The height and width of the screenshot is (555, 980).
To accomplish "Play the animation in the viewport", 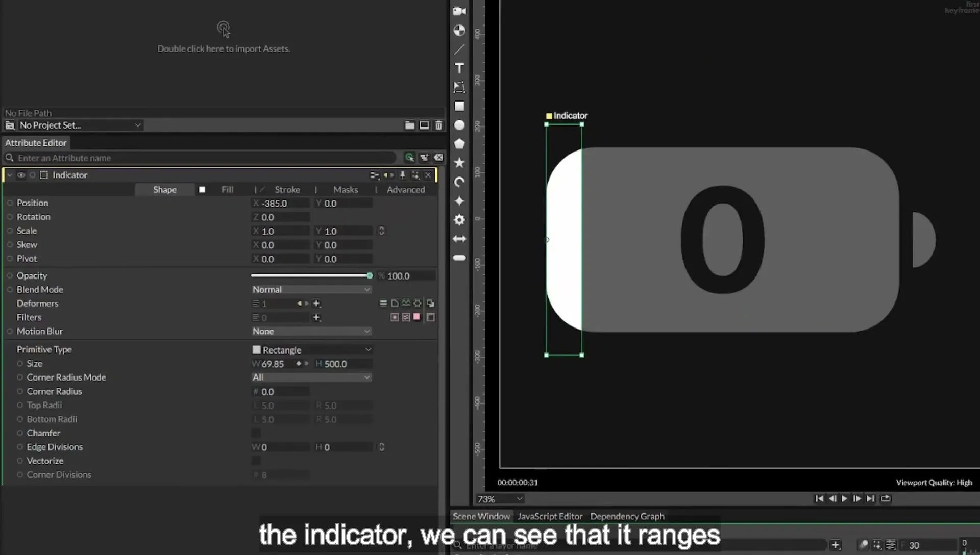I will pos(844,499).
